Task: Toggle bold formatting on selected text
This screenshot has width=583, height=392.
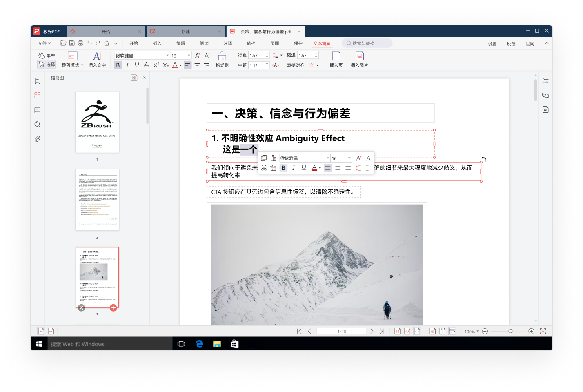Action: [x=118, y=65]
